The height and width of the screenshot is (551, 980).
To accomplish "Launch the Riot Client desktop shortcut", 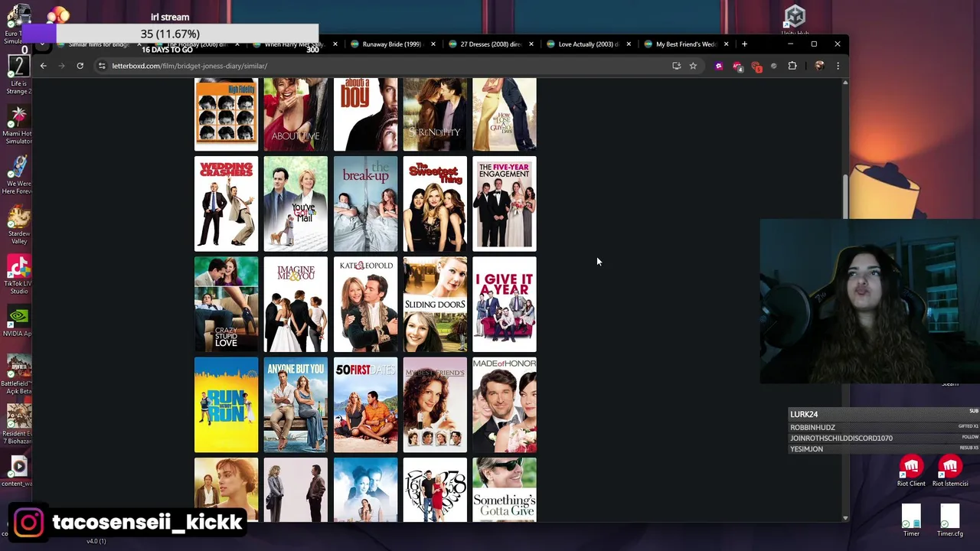I will click(x=911, y=471).
